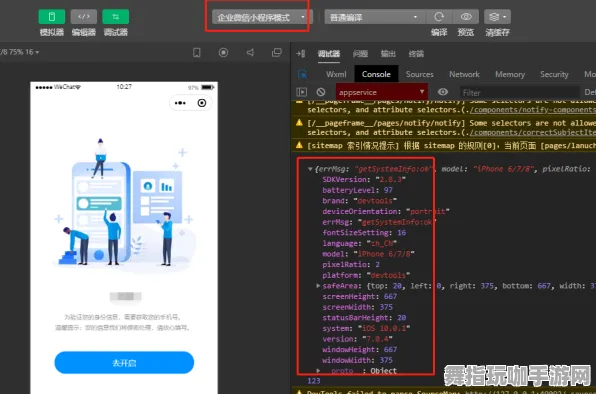Select the system: iOS 10.0.1 line
Viewport: 596px width, 394px height.
pyautogui.click(x=366, y=328)
